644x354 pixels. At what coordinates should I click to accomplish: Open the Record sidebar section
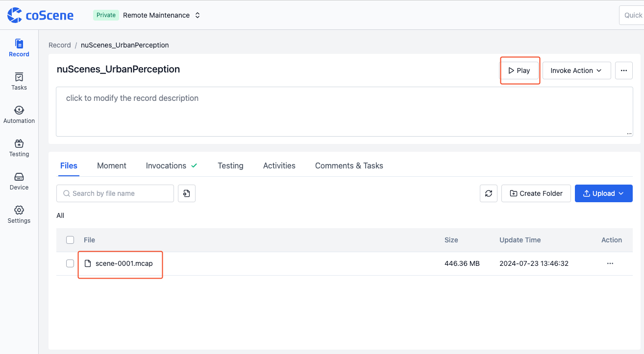pyautogui.click(x=19, y=48)
